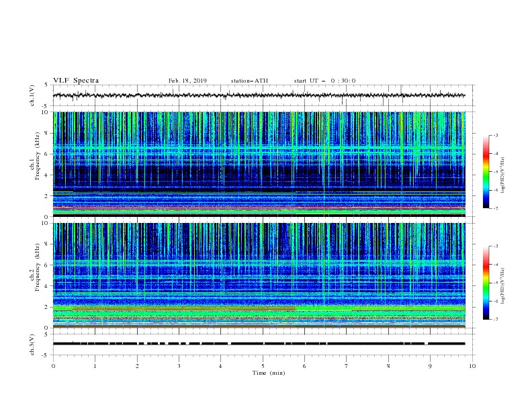Click the "-5" tick on ch.3(V) axis
The width and height of the screenshot is (532, 411).
[46, 355]
